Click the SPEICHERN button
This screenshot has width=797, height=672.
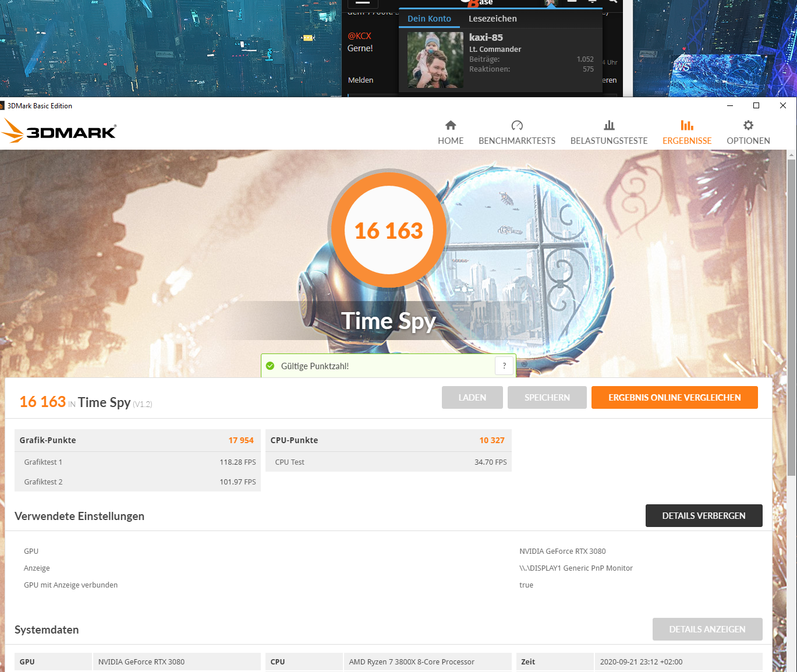547,397
